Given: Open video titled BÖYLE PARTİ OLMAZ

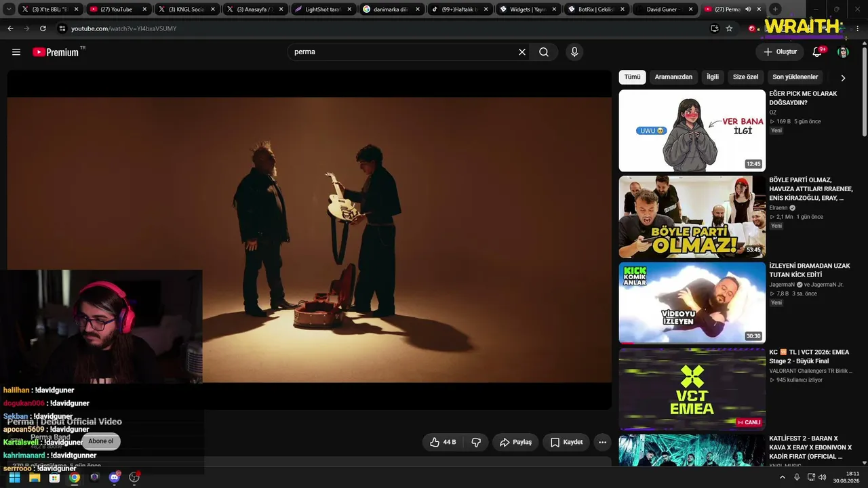Looking at the screenshot, I should (x=811, y=189).
